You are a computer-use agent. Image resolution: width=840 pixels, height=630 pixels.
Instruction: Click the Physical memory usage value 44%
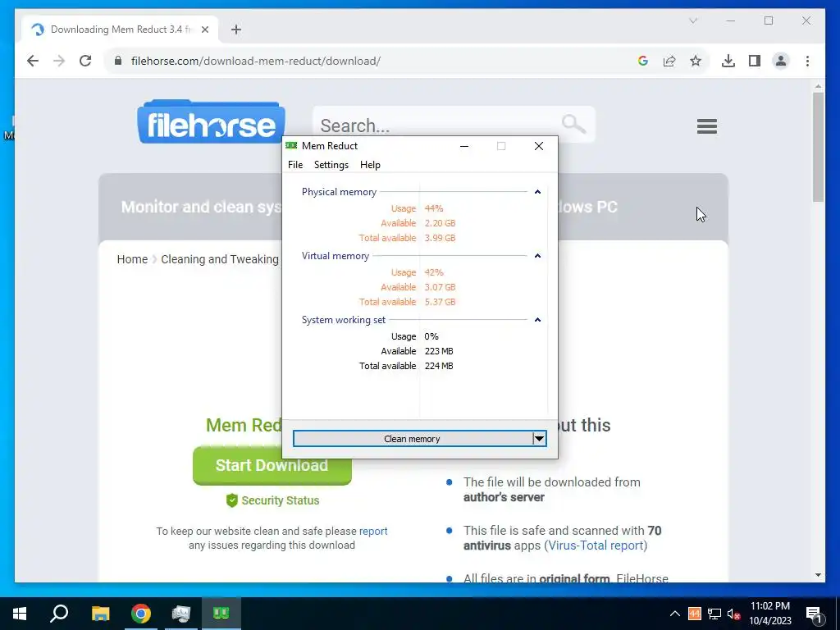coord(434,208)
